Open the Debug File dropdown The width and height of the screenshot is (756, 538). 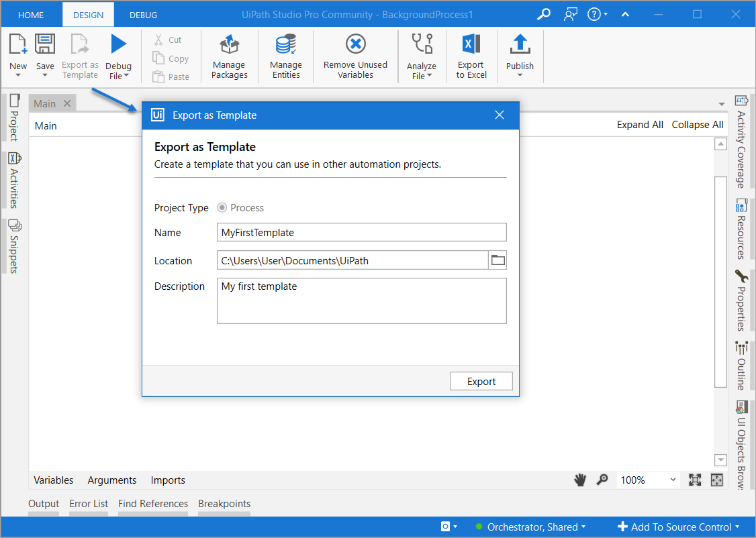pos(119,71)
